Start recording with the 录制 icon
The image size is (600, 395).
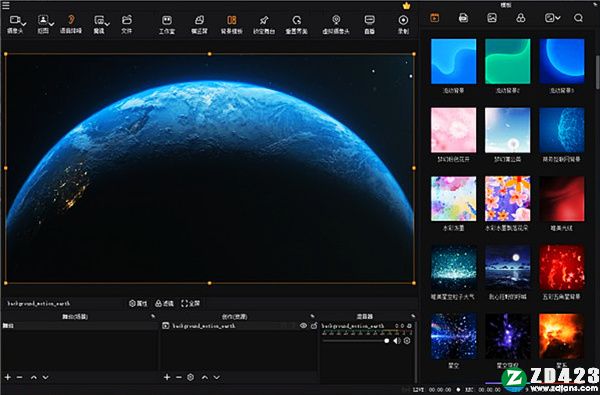coord(403,20)
